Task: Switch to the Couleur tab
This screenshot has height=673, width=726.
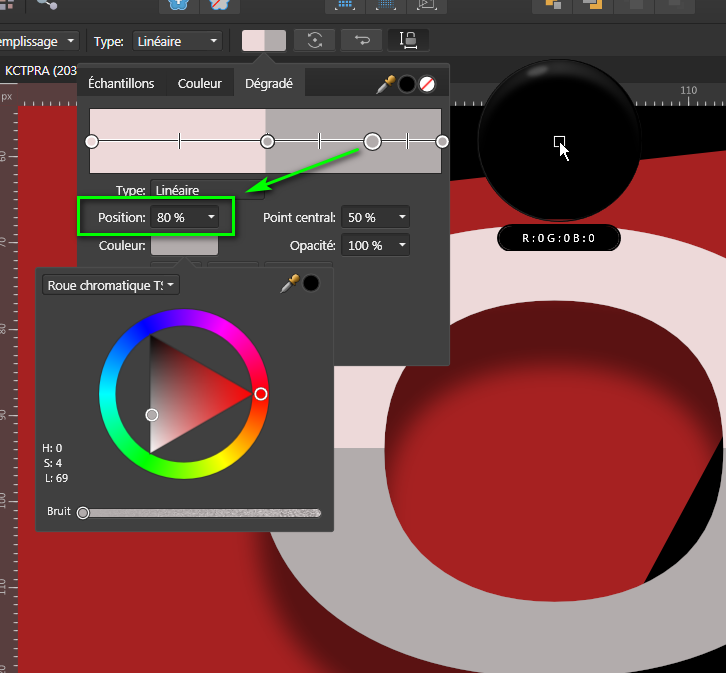Action: tap(200, 83)
